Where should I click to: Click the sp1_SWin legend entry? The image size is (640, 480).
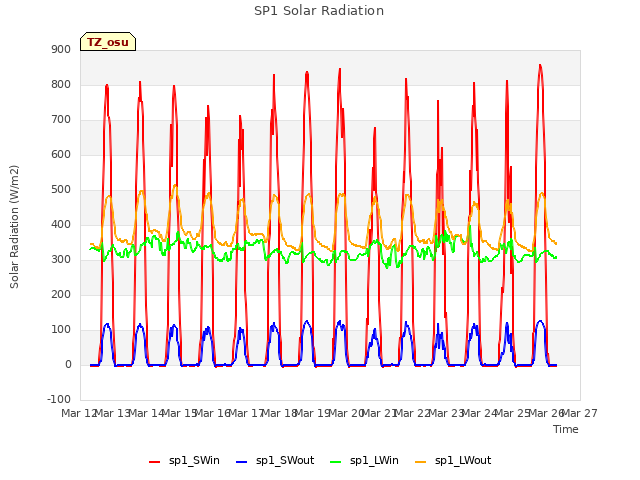click(x=184, y=461)
